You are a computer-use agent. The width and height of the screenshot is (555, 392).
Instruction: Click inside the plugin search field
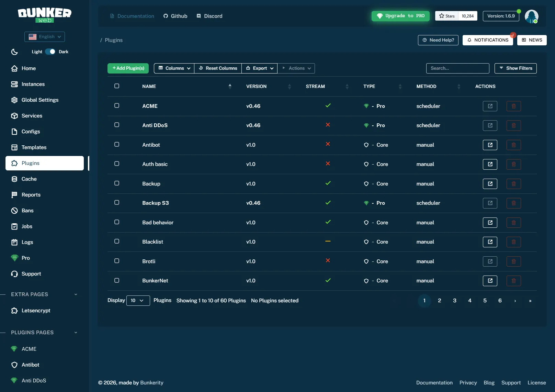(x=457, y=68)
